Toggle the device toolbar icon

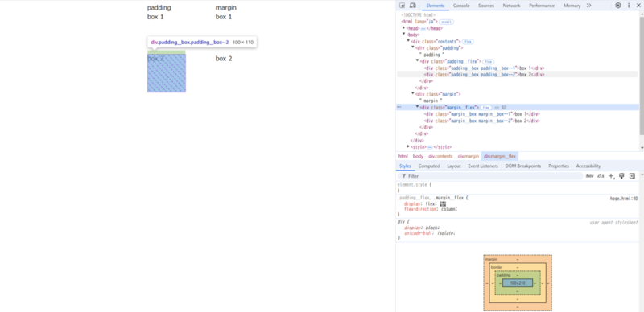(413, 6)
